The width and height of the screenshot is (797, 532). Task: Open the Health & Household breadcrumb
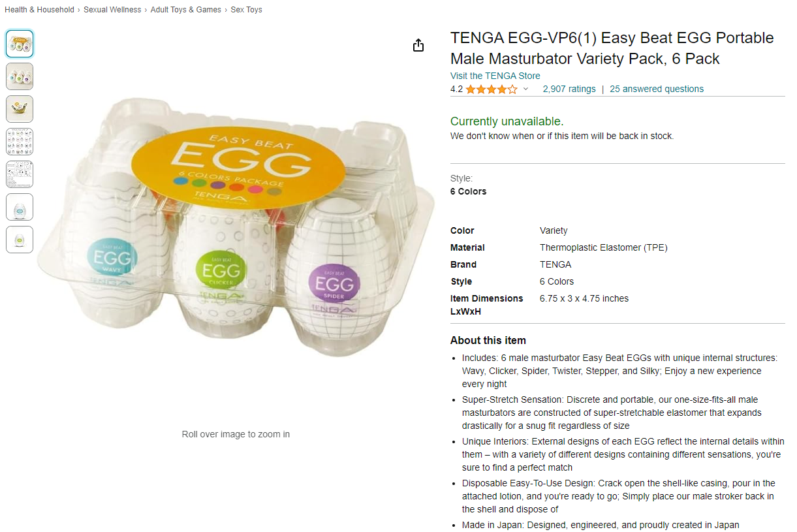pos(39,10)
